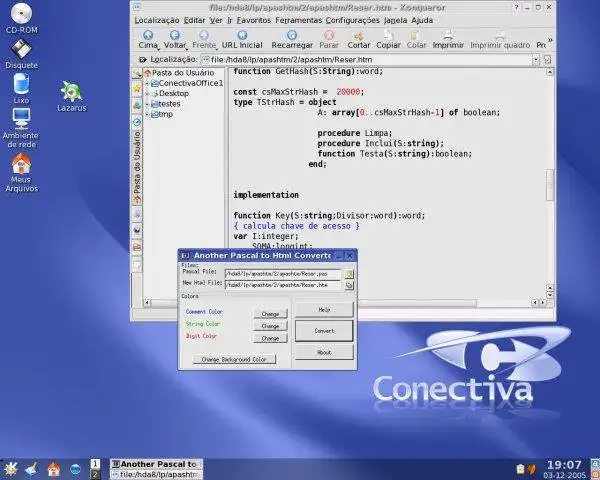Click Konqueror's horizontal scrollbar track

(504, 303)
